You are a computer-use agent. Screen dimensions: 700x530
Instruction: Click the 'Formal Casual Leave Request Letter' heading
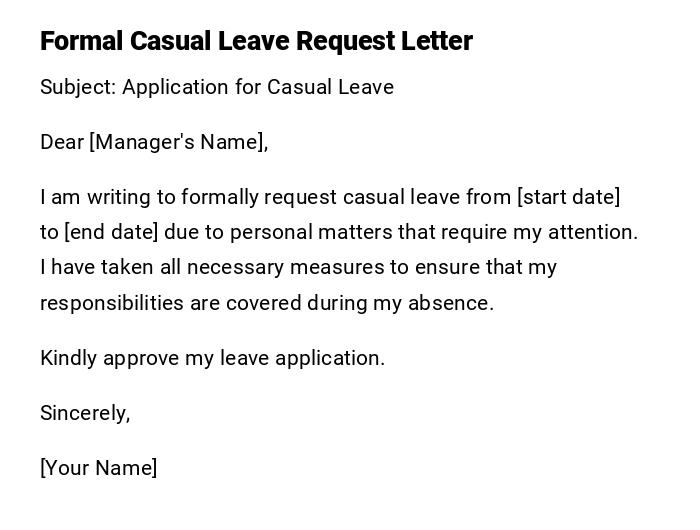256,41
